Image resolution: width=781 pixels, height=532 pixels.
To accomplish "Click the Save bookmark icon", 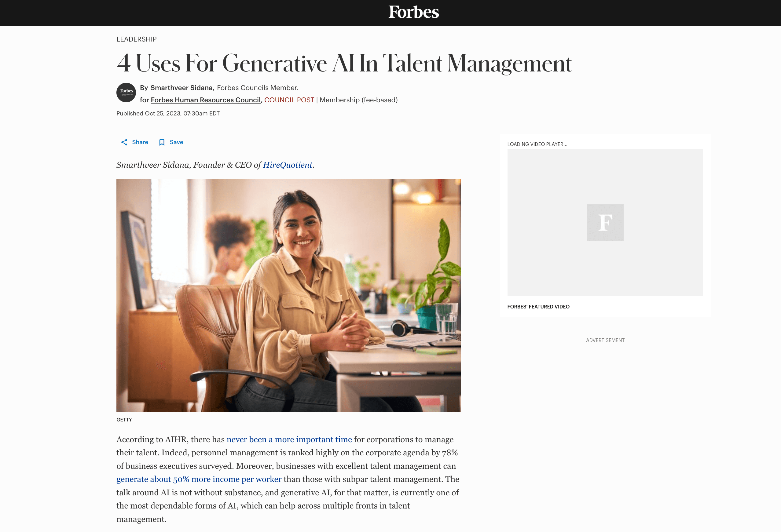I will click(163, 142).
